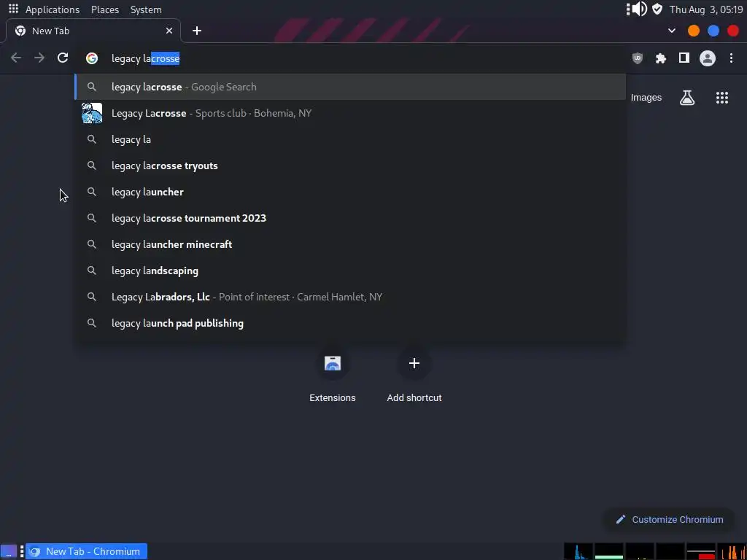The image size is (747, 560).
Task: Pick 'legacy launcher minecraft' suggestion
Action: [x=350, y=244]
